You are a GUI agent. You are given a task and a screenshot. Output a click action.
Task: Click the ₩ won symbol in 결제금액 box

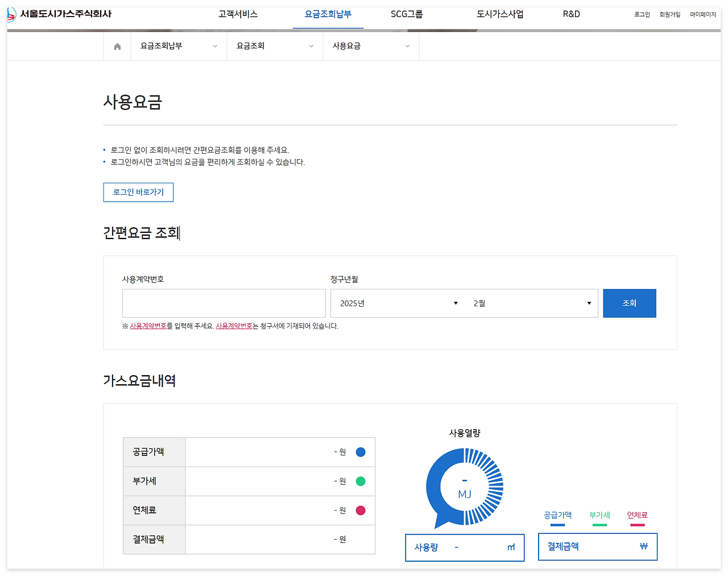coord(644,546)
